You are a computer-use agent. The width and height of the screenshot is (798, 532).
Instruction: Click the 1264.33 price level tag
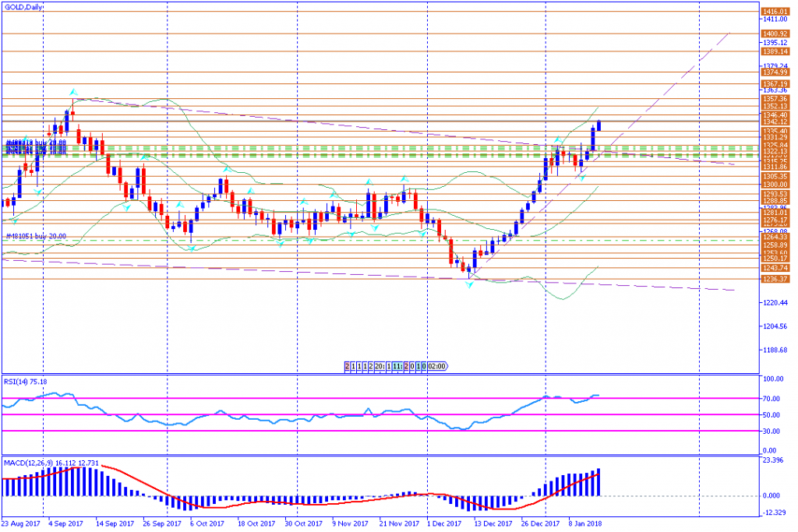tap(775, 237)
